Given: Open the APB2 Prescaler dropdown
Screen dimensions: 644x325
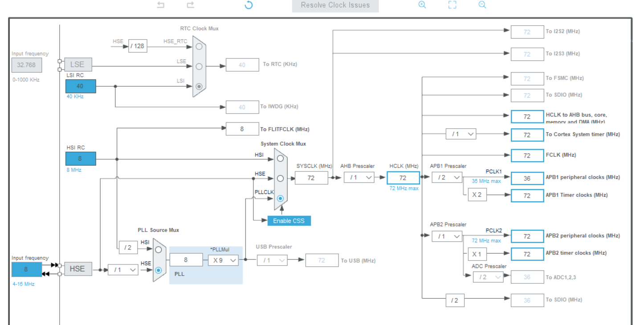Looking at the screenshot, I should click(x=447, y=236).
